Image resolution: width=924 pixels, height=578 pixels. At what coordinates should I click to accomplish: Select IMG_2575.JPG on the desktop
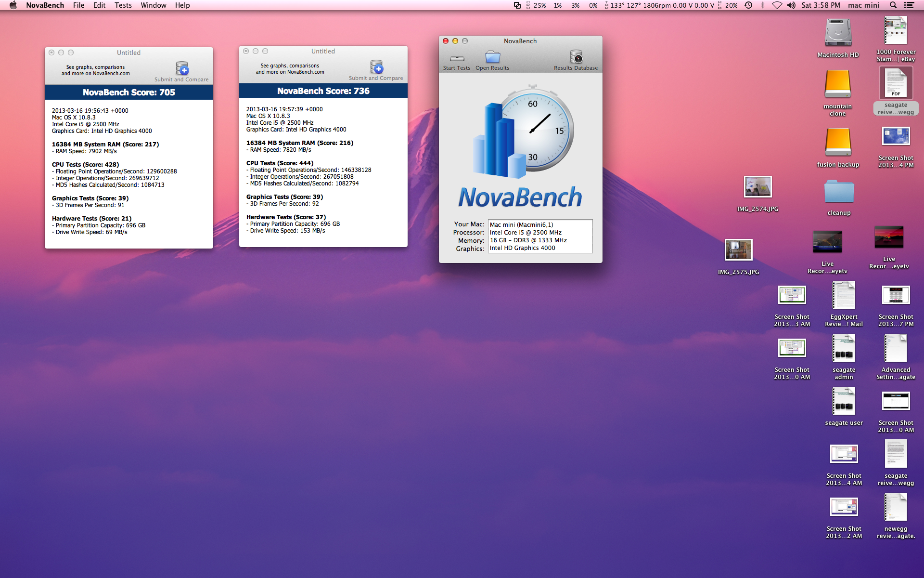coord(739,250)
